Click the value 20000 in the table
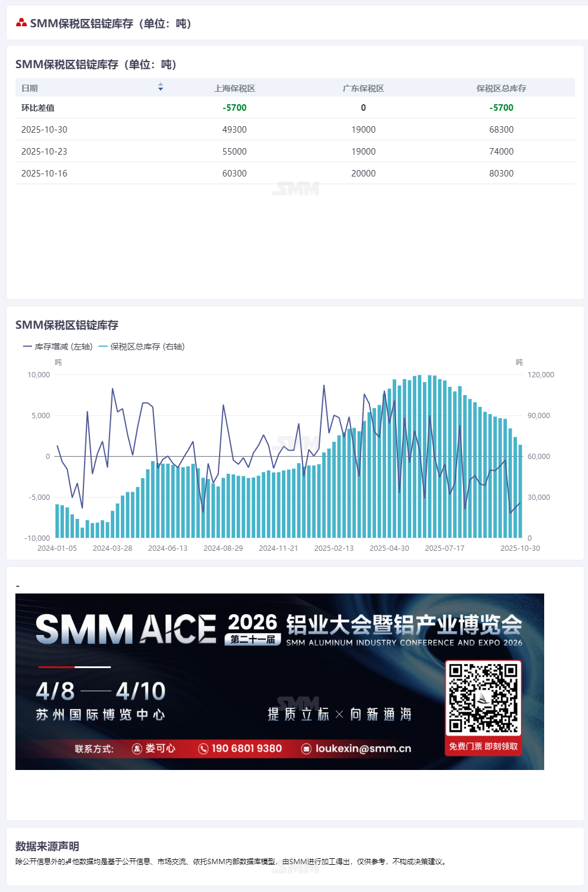This screenshot has height=892, width=588. (x=364, y=174)
